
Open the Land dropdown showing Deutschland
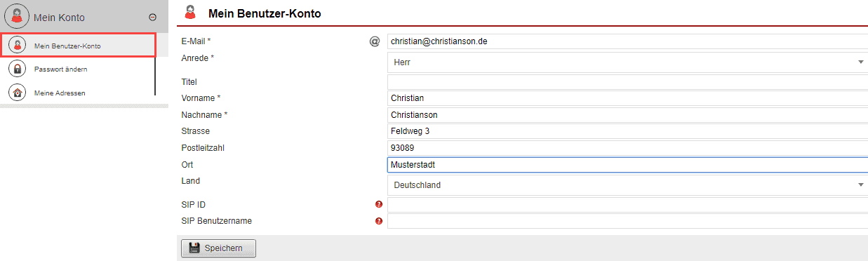click(x=627, y=185)
